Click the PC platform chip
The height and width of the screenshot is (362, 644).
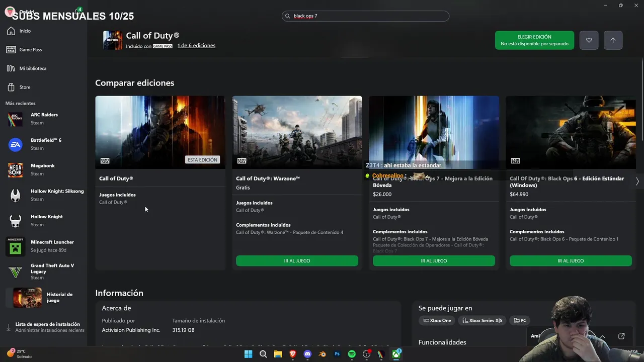tap(520, 321)
